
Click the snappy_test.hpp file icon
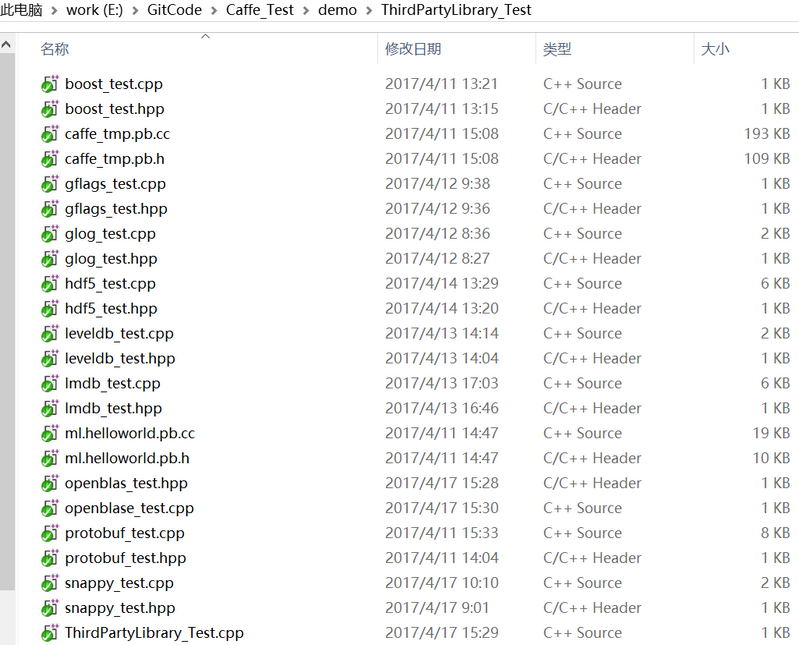49,608
